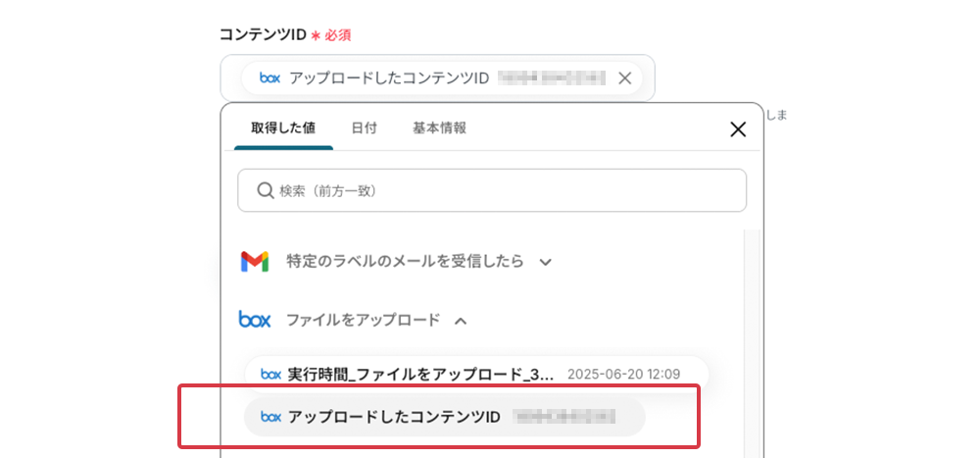
Task: Click the large Box logo by ファイルをアップロード
Action: click(x=255, y=320)
